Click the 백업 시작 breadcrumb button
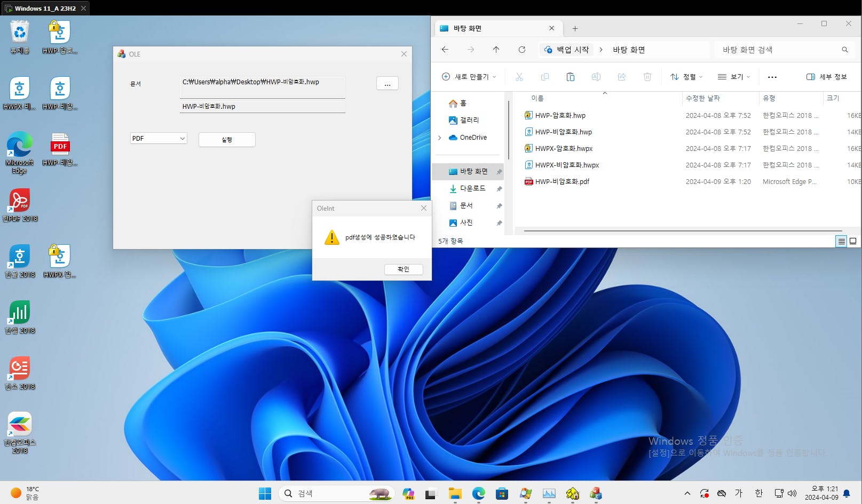This screenshot has height=504, width=862. [567, 50]
